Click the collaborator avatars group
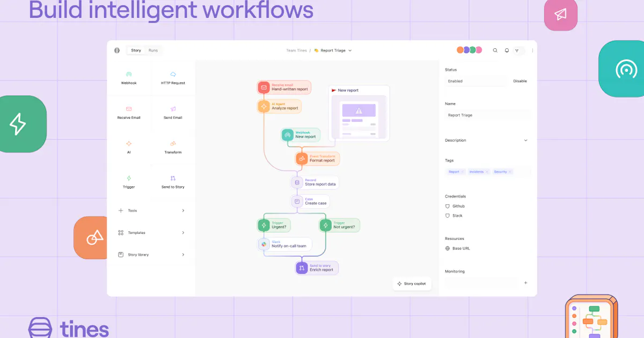This screenshot has width=644, height=338. coord(470,50)
